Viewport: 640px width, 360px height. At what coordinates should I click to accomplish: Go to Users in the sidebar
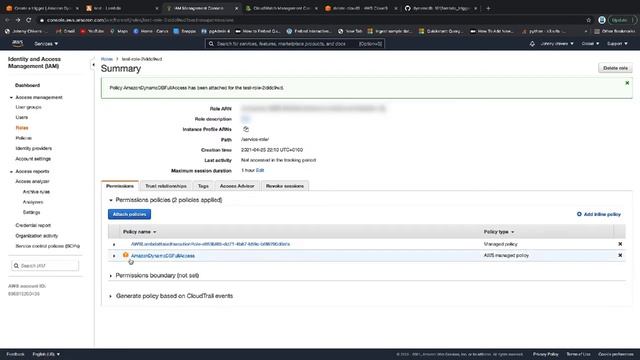22,117
